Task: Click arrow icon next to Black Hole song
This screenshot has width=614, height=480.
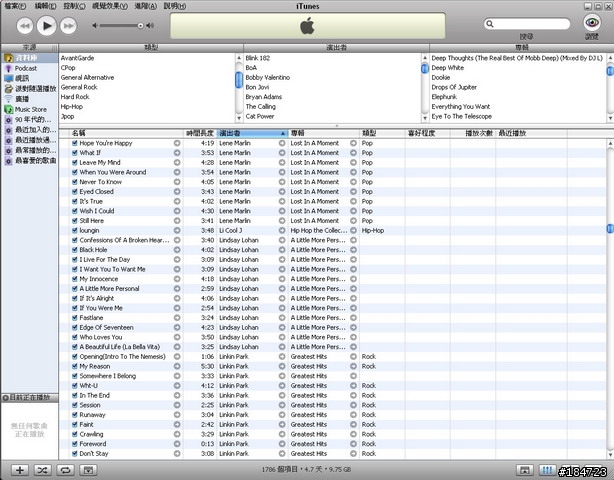Action: (x=177, y=250)
